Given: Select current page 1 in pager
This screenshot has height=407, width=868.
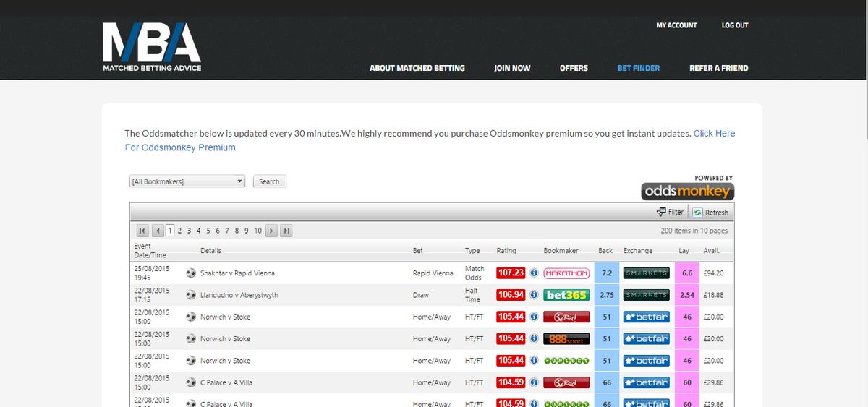Looking at the screenshot, I should 170,231.
